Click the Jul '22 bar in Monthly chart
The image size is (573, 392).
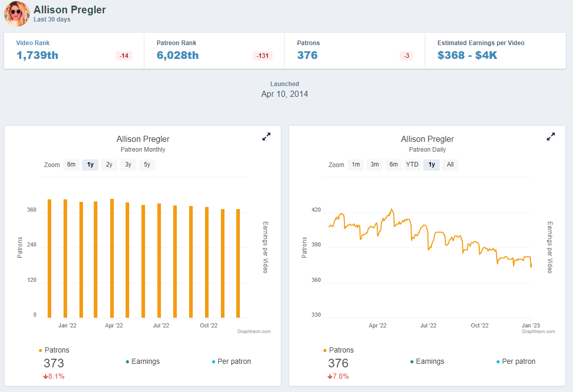click(159, 260)
